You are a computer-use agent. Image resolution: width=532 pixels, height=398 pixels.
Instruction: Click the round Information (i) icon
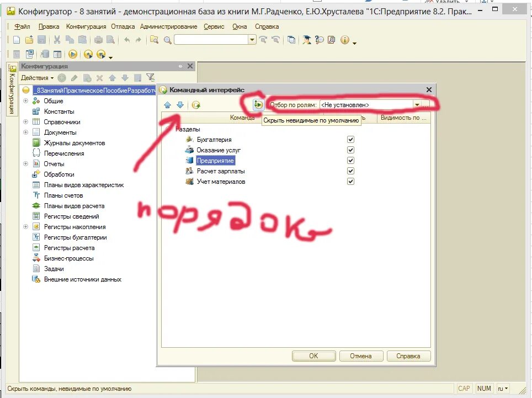click(x=345, y=40)
